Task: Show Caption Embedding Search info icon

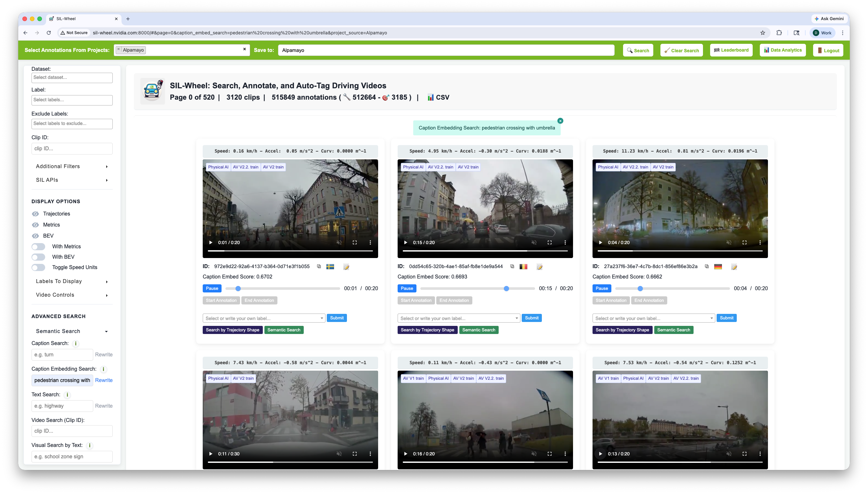Action: 103,369
